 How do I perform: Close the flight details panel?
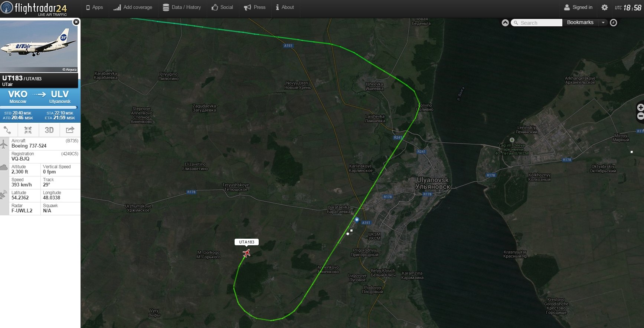coord(76,22)
